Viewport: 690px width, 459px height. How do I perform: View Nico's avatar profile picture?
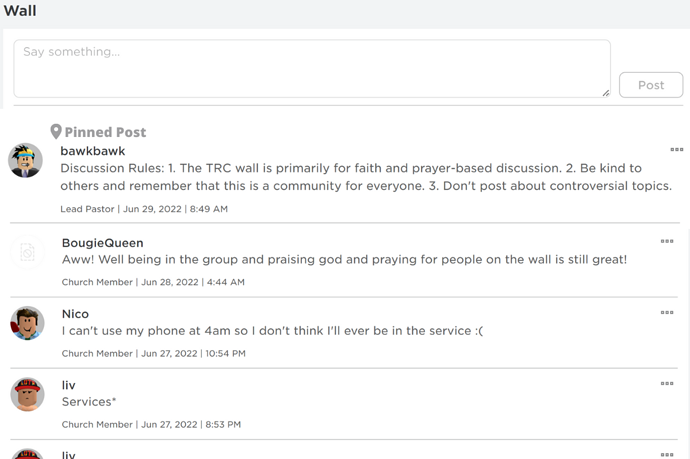pos(27,323)
